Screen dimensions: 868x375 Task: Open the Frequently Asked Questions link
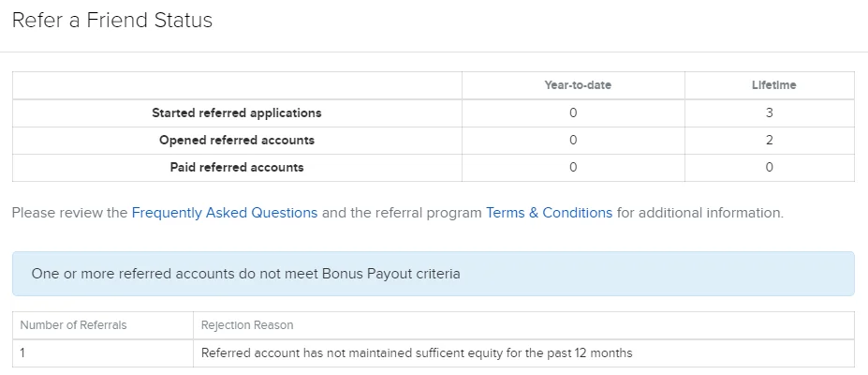point(225,213)
